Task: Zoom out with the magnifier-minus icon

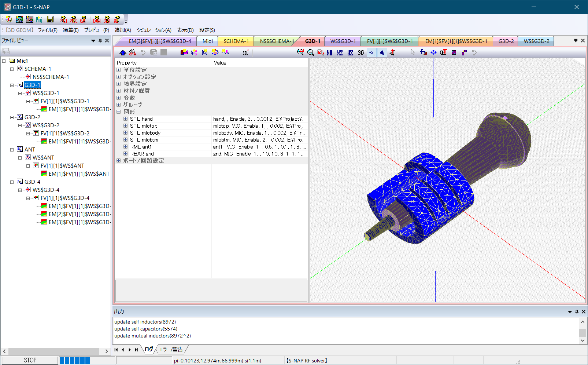Action: pos(311,52)
